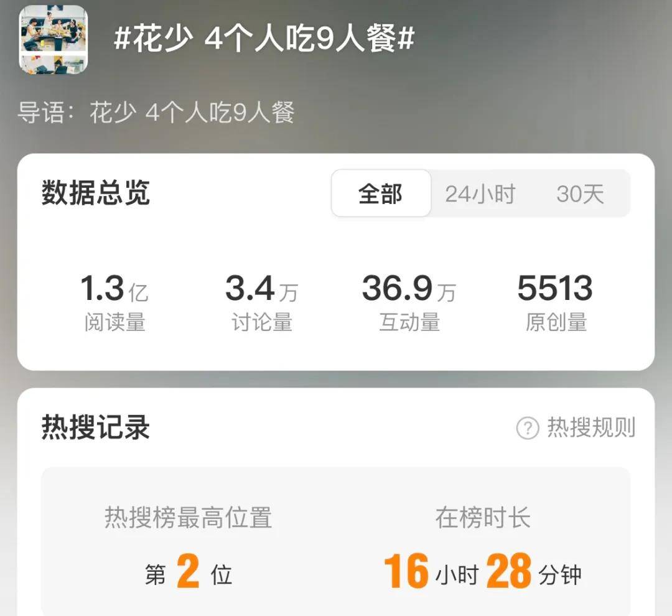Tap the 数据总览 section heading
The width and height of the screenshot is (672, 616).
pos(96,193)
